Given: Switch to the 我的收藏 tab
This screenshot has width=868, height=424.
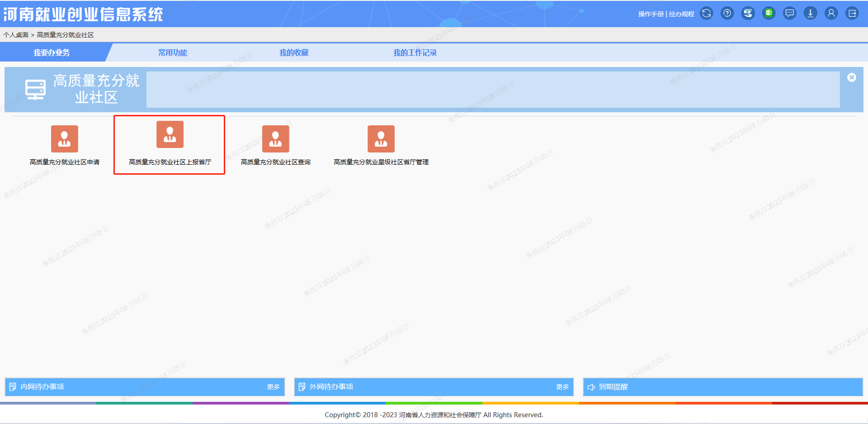Looking at the screenshot, I should coord(293,53).
